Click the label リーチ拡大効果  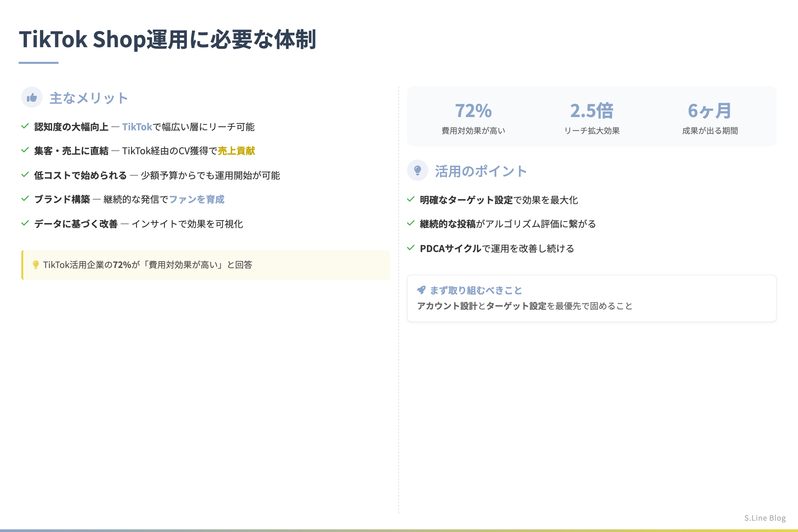[x=592, y=131]
